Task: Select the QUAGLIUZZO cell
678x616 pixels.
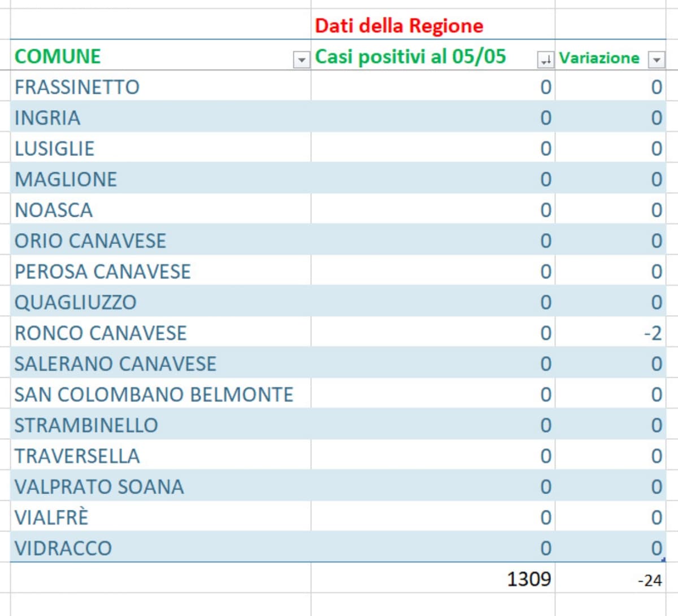Action: click(75, 302)
